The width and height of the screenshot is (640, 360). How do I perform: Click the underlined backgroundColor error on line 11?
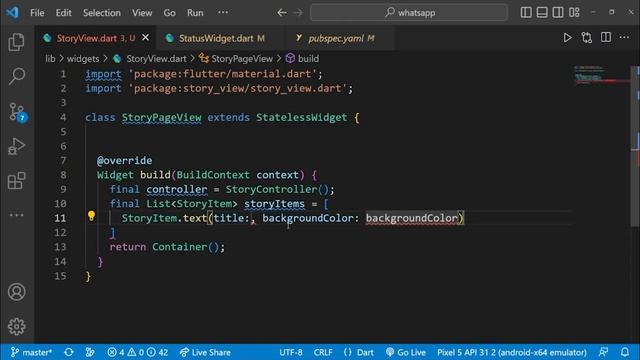pyautogui.click(x=411, y=218)
